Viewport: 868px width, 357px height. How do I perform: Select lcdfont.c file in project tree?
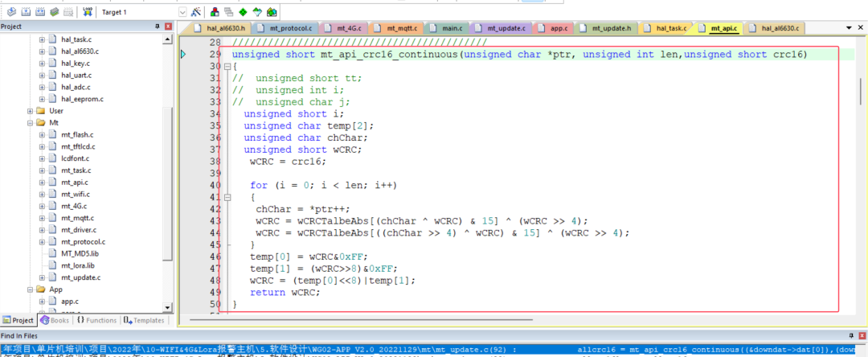click(x=76, y=158)
